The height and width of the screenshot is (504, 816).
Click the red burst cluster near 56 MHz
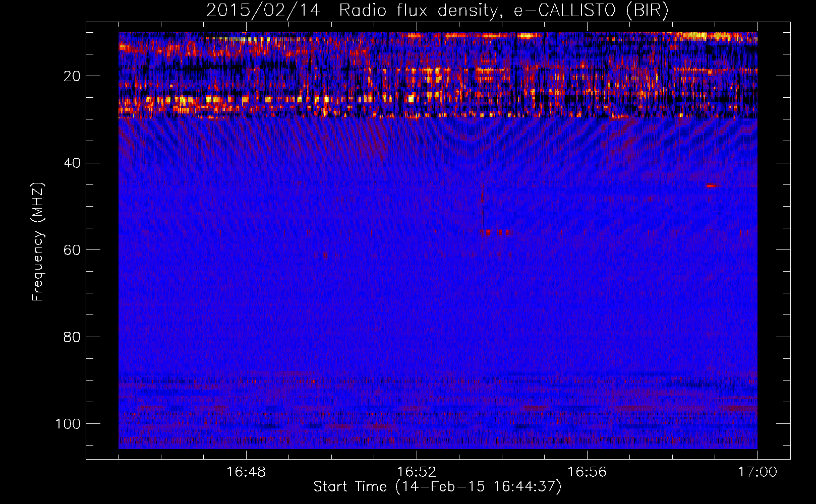[495, 232]
